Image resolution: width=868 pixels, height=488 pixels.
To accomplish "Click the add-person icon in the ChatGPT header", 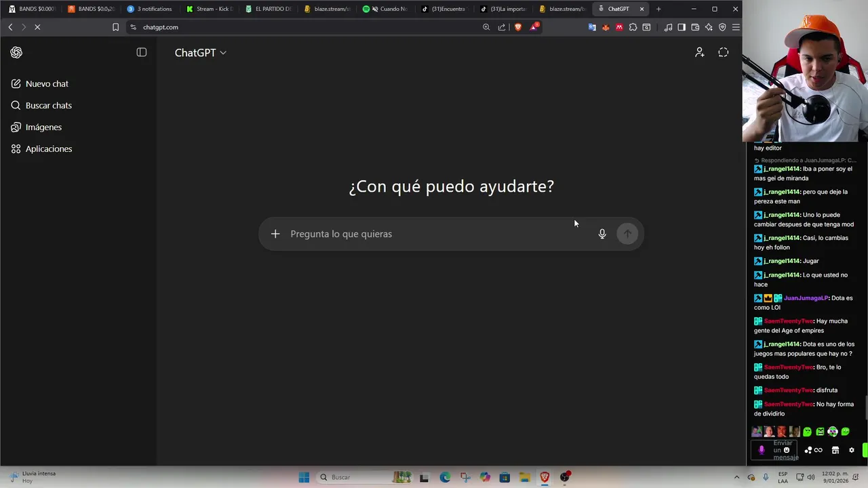I will [700, 52].
